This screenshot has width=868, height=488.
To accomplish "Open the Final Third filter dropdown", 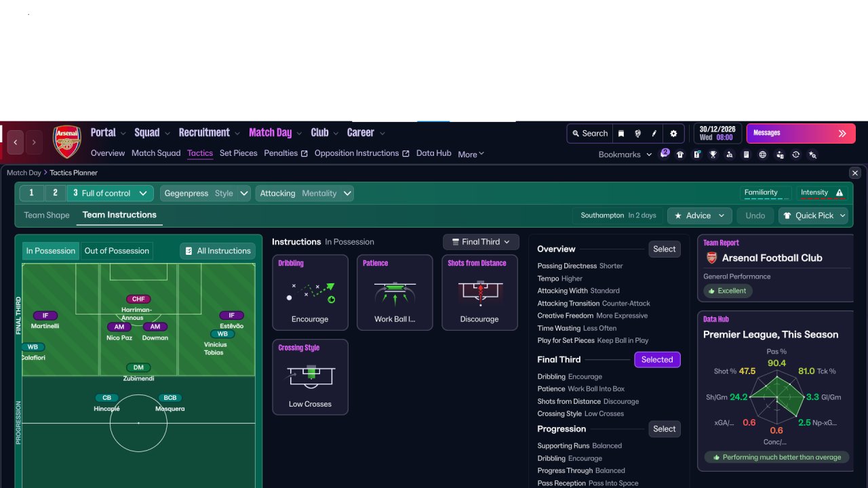I will tap(481, 242).
